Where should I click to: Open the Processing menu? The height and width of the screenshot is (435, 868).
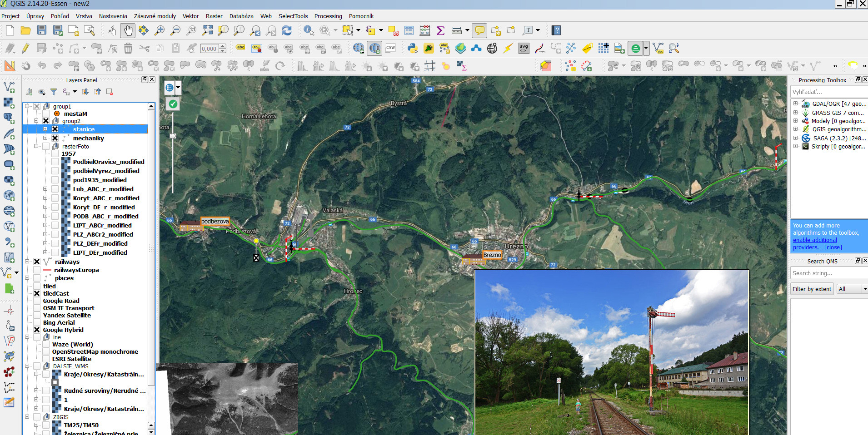pos(328,16)
